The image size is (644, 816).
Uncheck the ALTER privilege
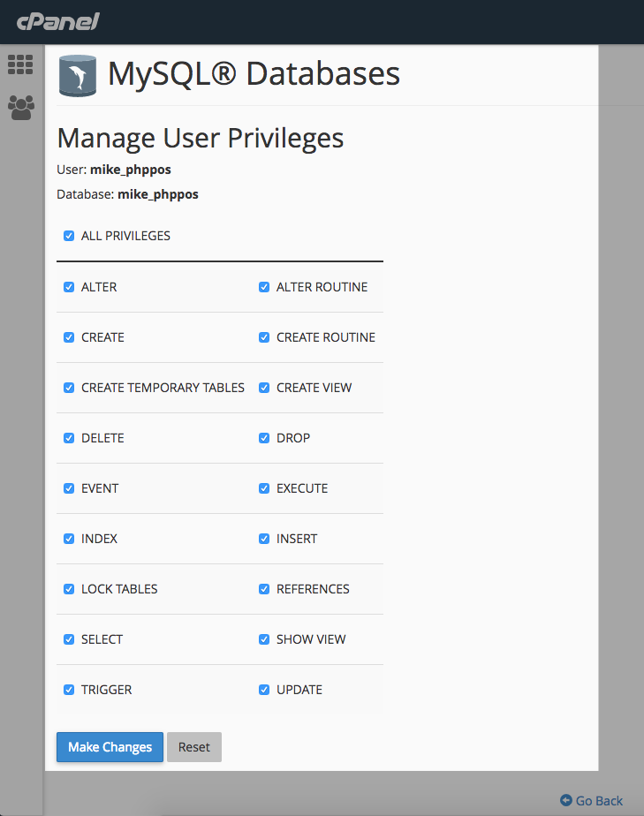point(69,287)
